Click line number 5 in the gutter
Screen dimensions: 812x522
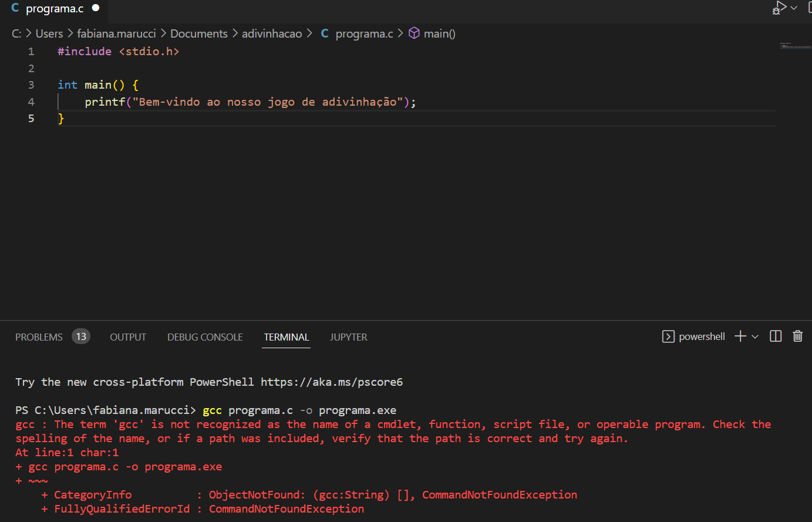coord(31,119)
